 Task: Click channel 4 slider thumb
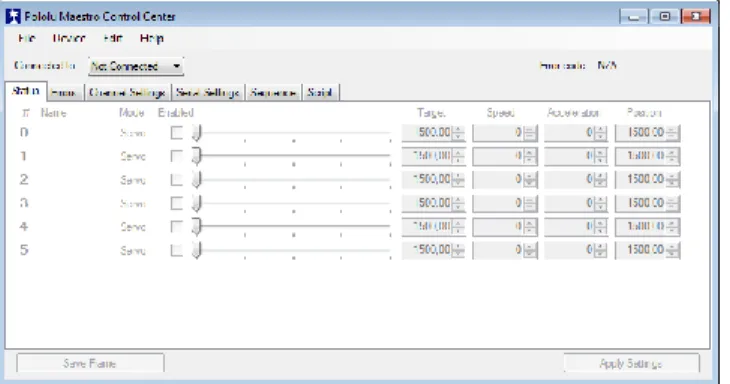click(196, 227)
